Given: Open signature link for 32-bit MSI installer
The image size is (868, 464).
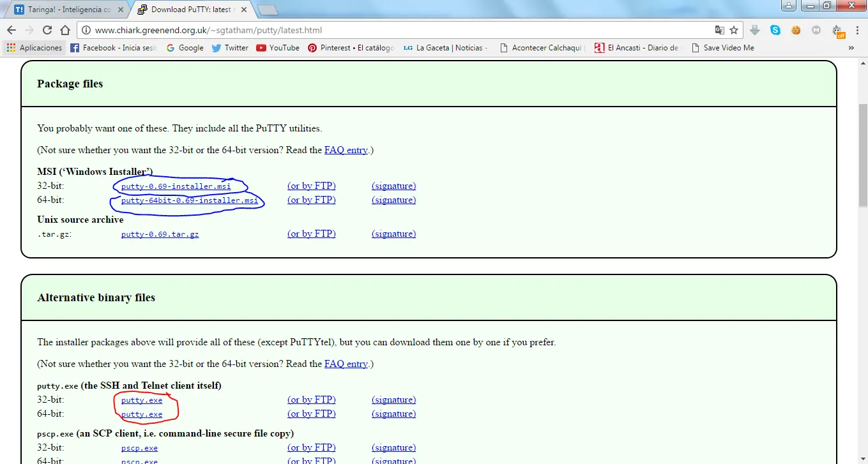Looking at the screenshot, I should tap(393, 186).
